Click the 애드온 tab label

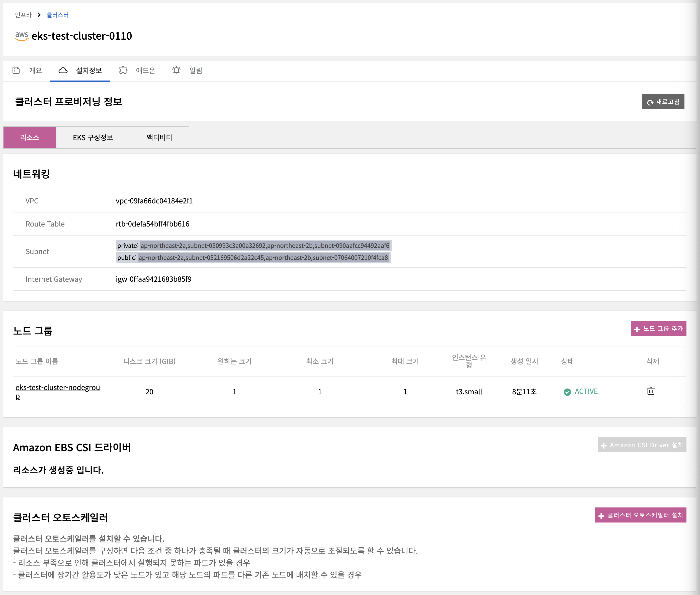(145, 70)
